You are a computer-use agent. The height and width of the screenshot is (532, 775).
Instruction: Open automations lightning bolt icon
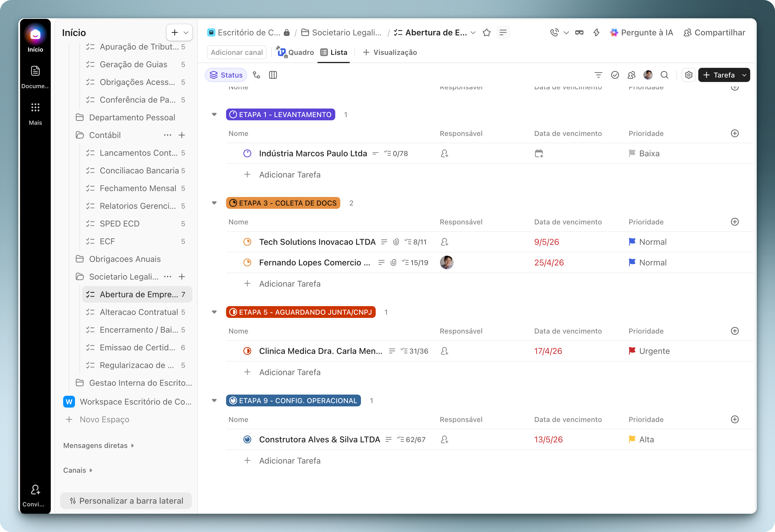coord(596,33)
